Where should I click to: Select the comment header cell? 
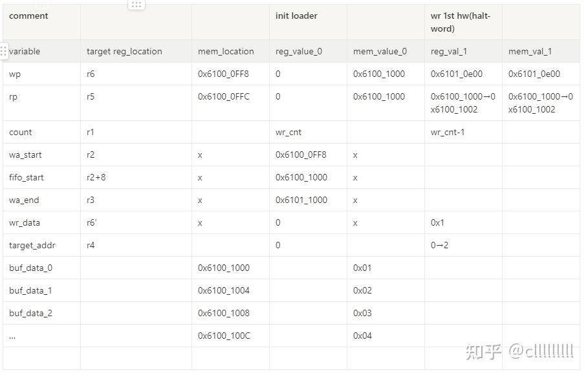pyautogui.click(x=41, y=22)
